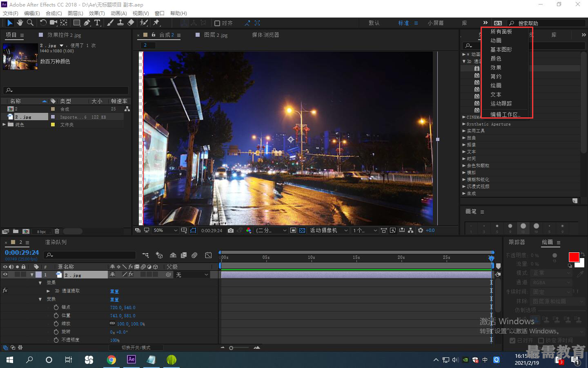588x368 pixels.
Task: Toggle stopwatch for 位置 property
Action: [56, 315]
